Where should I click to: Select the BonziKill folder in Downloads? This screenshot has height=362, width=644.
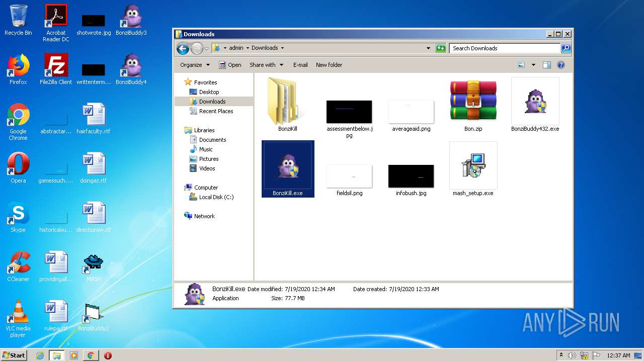tap(288, 104)
